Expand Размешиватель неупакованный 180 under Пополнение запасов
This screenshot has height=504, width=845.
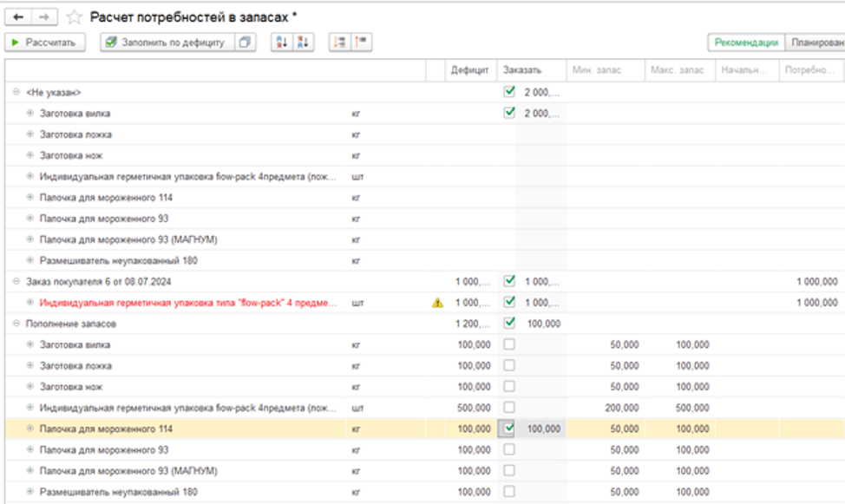[x=30, y=492]
